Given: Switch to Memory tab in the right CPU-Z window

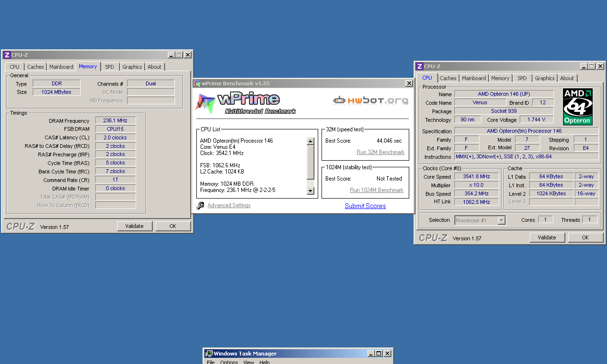Looking at the screenshot, I should click(x=500, y=78).
